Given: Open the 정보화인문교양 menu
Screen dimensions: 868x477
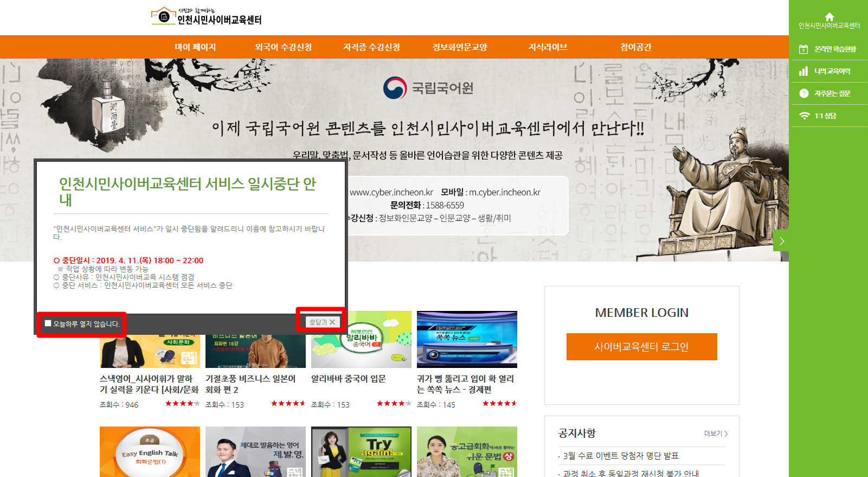Looking at the screenshot, I should tap(460, 47).
